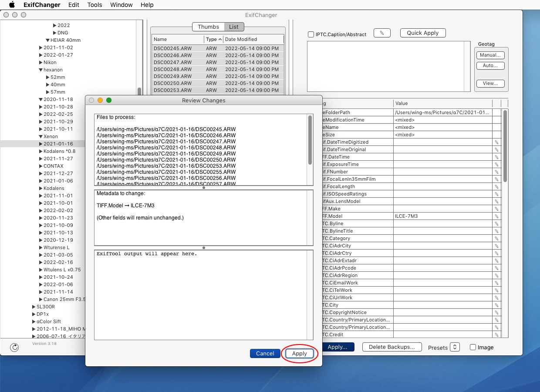540x392 pixels.
Task: Click Apply in Review Changes dialog
Action: [300, 354]
